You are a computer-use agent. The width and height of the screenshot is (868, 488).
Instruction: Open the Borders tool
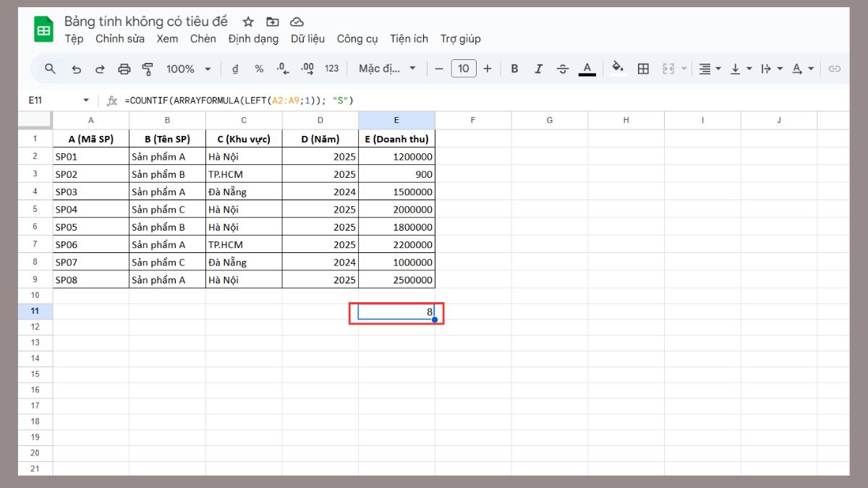[x=642, y=69]
